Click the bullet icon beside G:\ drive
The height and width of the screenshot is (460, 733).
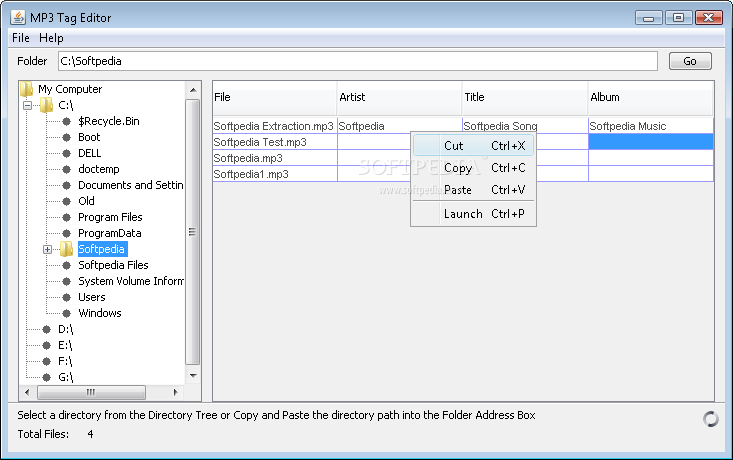click(x=46, y=377)
